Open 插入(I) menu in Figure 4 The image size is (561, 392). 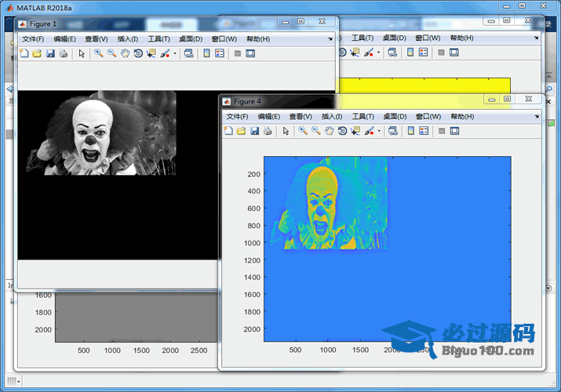tap(332, 117)
